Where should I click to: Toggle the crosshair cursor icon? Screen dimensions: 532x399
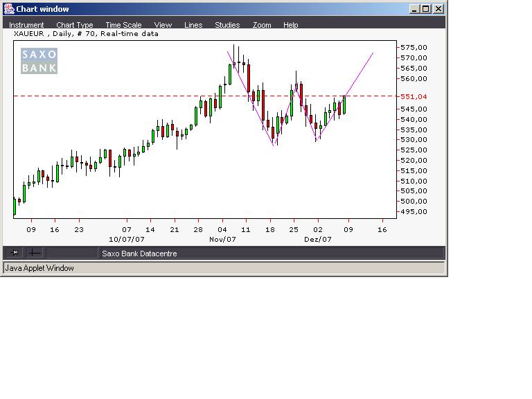click(33, 253)
